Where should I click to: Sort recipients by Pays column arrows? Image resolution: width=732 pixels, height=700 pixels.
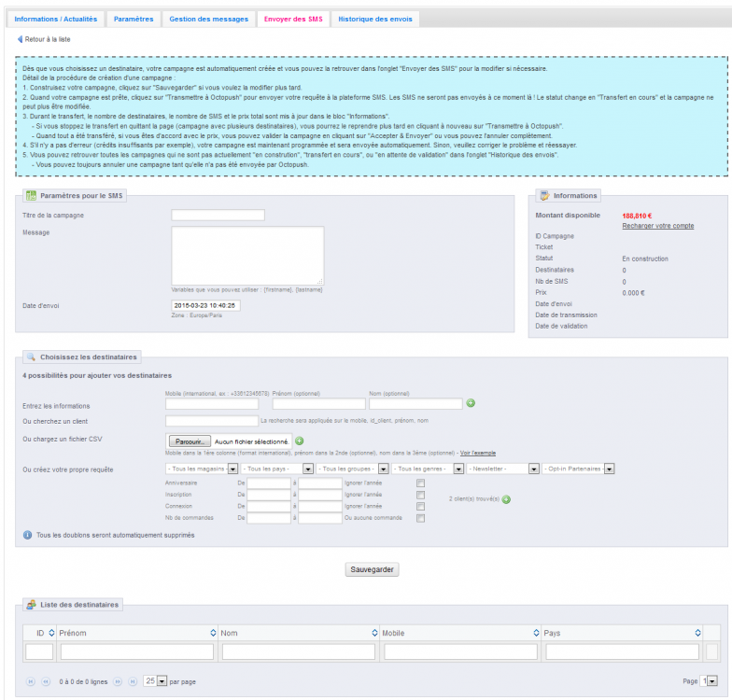point(698,633)
